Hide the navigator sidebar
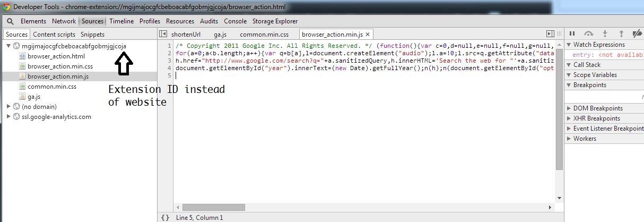This screenshot has width=644, height=222. pos(163,34)
